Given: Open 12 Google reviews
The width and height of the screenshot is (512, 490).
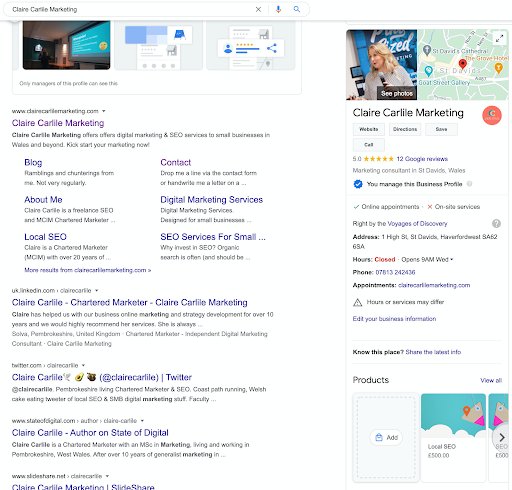Looking at the screenshot, I should (x=422, y=159).
